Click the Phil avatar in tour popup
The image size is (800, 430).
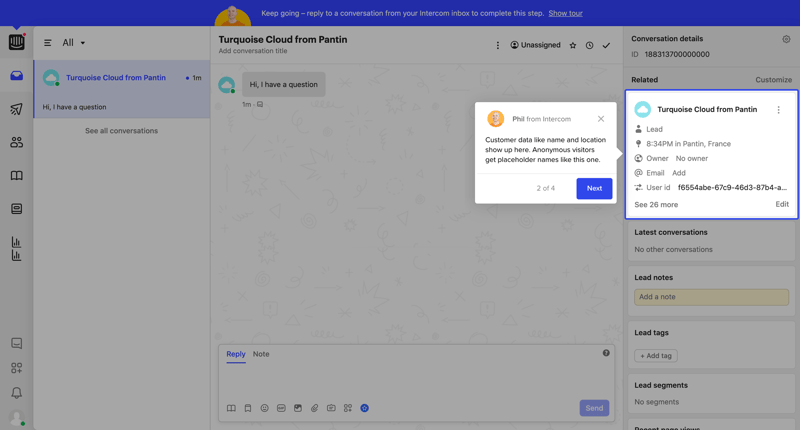point(495,119)
